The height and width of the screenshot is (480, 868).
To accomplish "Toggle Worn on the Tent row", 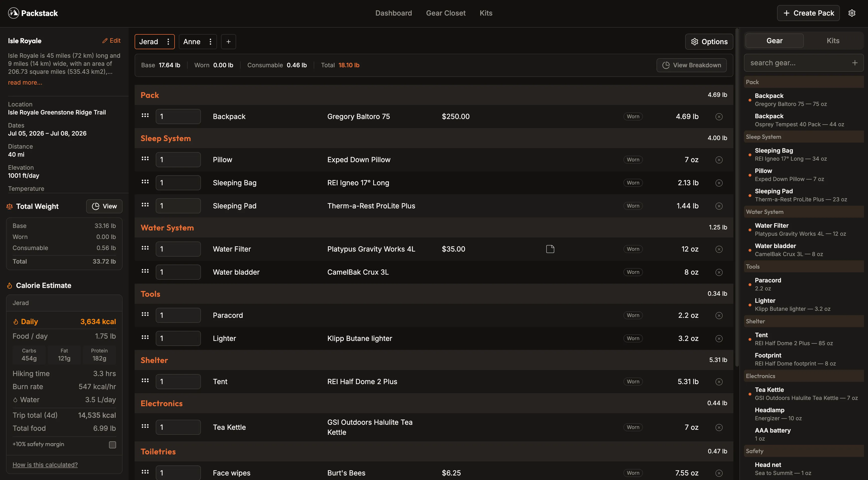I will coord(633,382).
